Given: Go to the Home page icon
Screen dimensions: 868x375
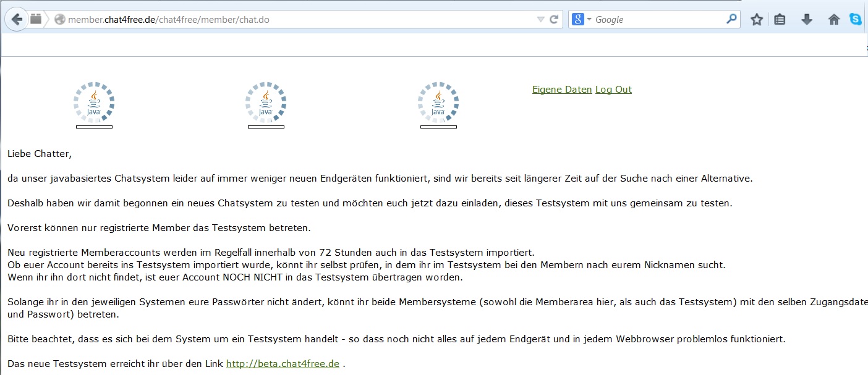Looking at the screenshot, I should tap(833, 20).
